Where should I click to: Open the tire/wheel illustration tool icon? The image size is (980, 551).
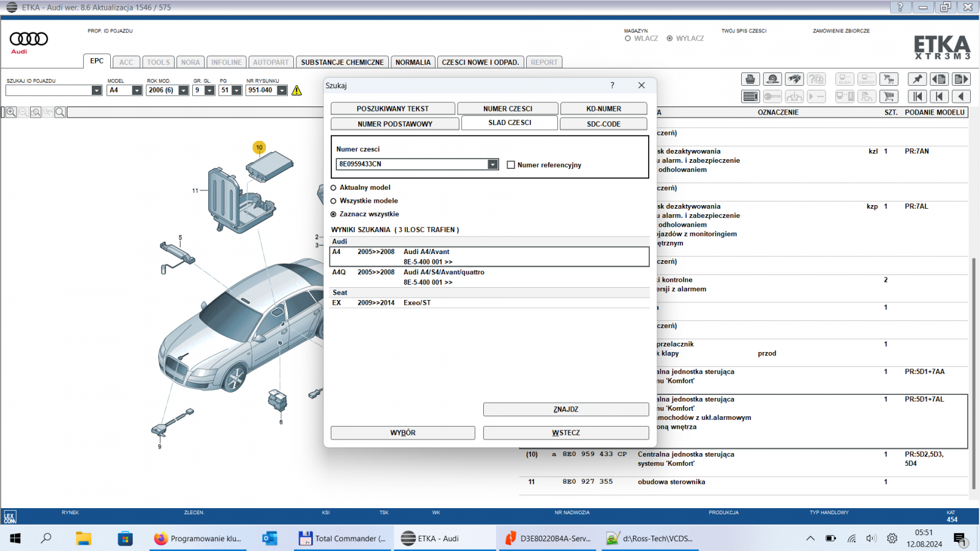click(772, 79)
